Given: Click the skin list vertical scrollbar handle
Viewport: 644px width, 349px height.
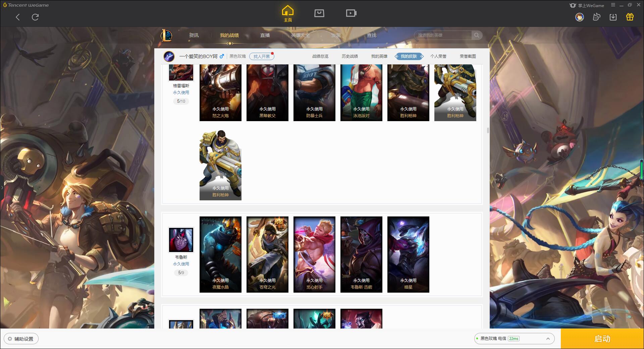Looking at the screenshot, I should pyautogui.click(x=488, y=130).
